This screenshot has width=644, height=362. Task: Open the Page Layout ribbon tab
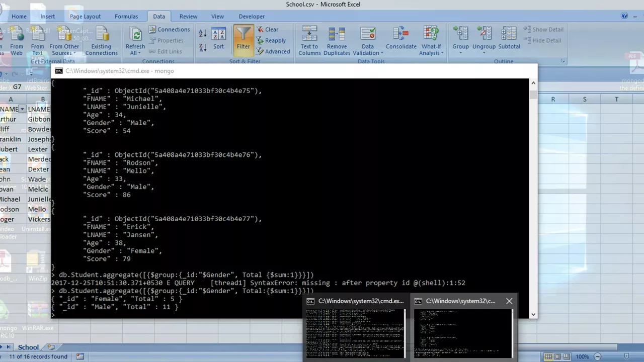pyautogui.click(x=85, y=17)
